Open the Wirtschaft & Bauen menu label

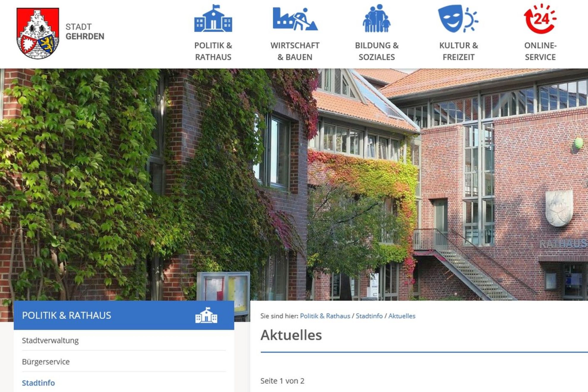click(295, 51)
